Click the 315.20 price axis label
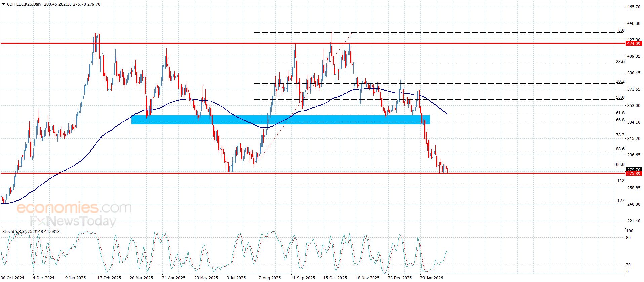This screenshot has width=644, height=282. click(x=634, y=139)
